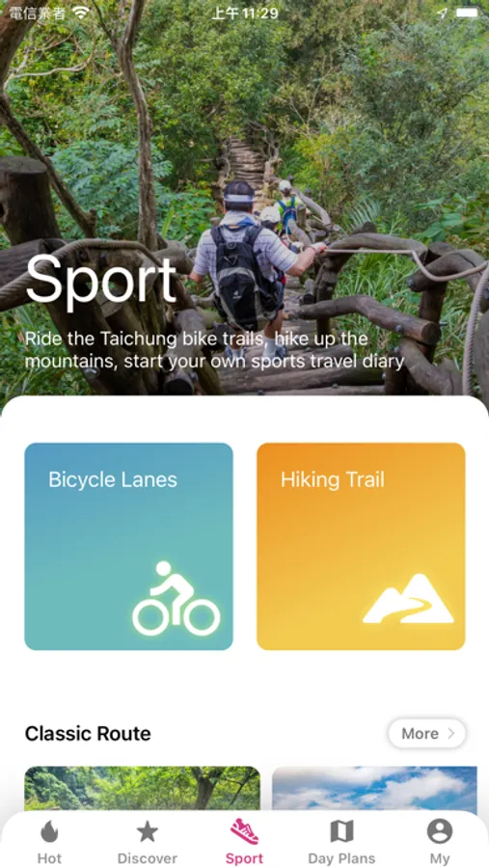The image size is (489, 868).
Task: Tap the mountain trail icon on orange card
Action: (x=408, y=598)
